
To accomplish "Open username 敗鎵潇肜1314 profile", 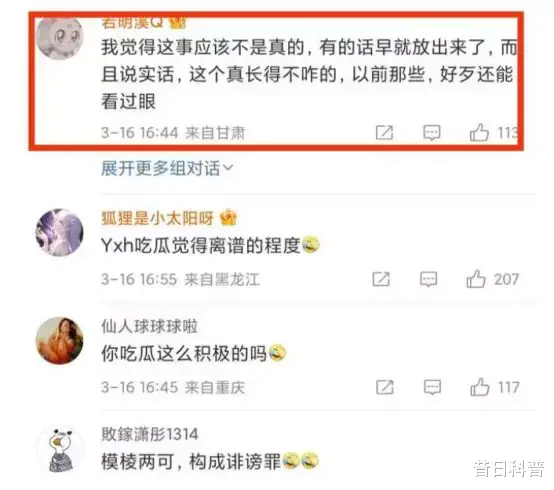I will tap(150, 434).
